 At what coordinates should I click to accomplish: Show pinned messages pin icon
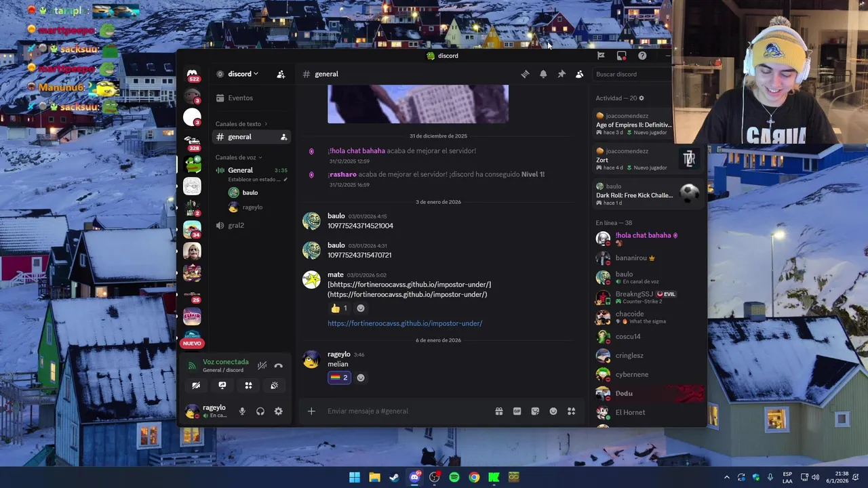tap(561, 74)
